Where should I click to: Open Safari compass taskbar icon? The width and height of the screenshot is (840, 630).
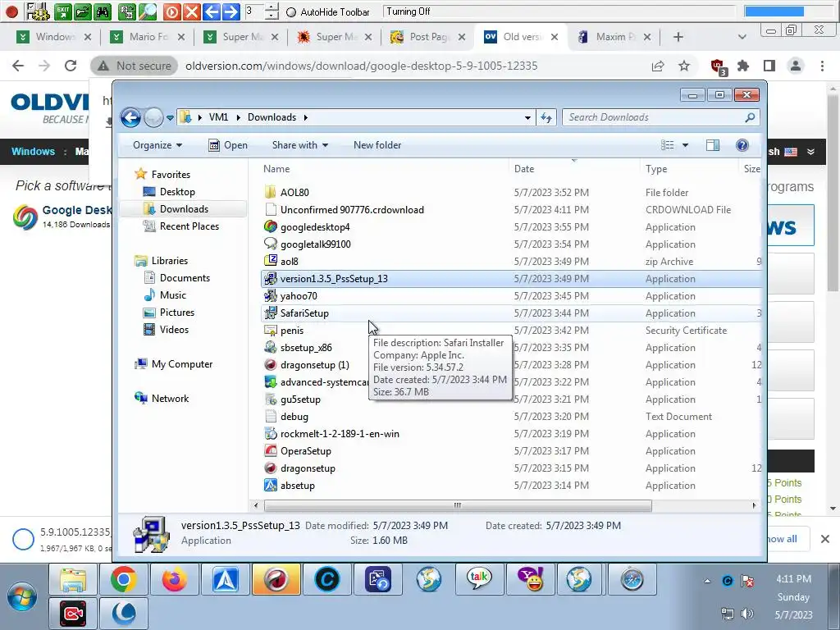[632, 579]
